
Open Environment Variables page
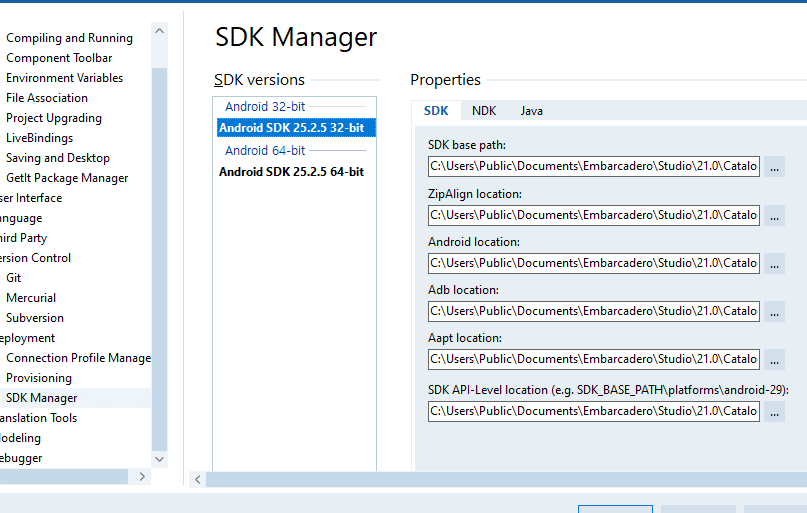pyautogui.click(x=64, y=78)
